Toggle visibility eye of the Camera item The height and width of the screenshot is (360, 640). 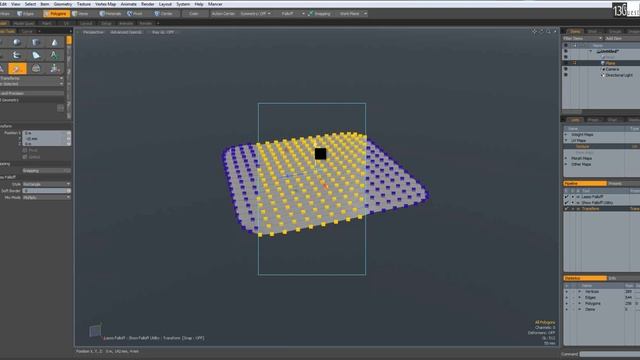pyautogui.click(x=566, y=69)
